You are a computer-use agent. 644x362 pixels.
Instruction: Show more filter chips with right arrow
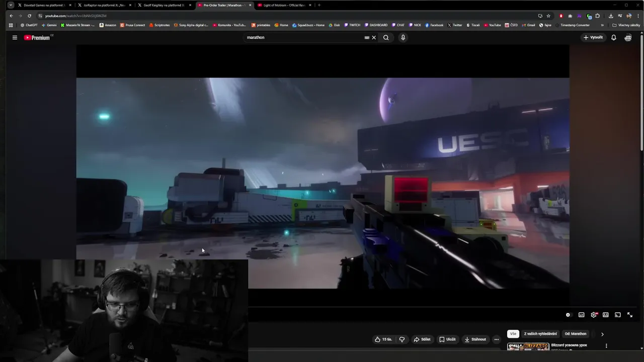(x=602, y=334)
